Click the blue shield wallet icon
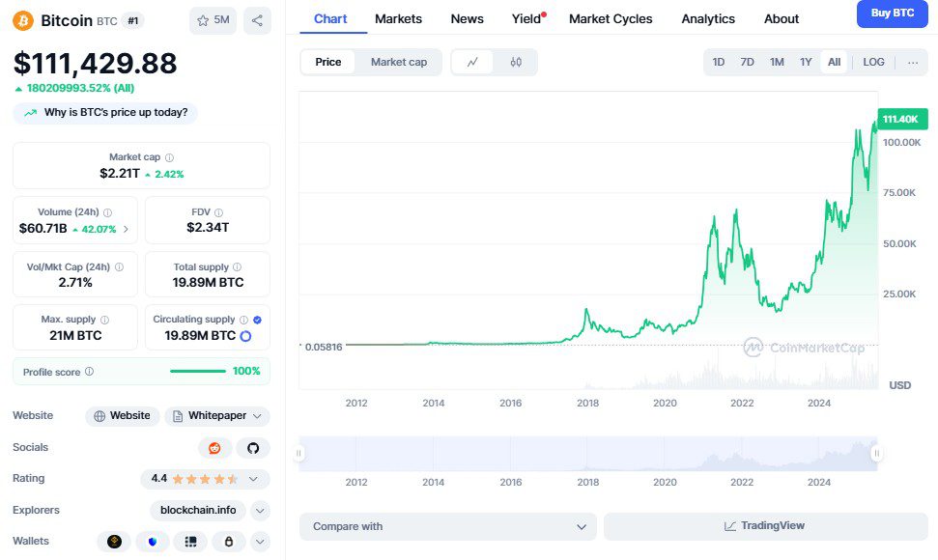The width and height of the screenshot is (938, 560). tap(152, 542)
